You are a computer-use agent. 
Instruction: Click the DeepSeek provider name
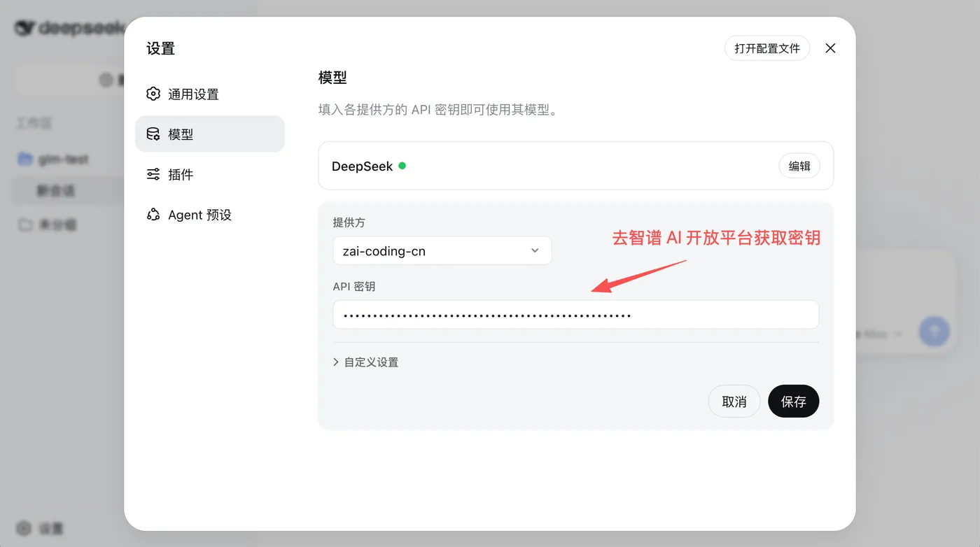[363, 166]
